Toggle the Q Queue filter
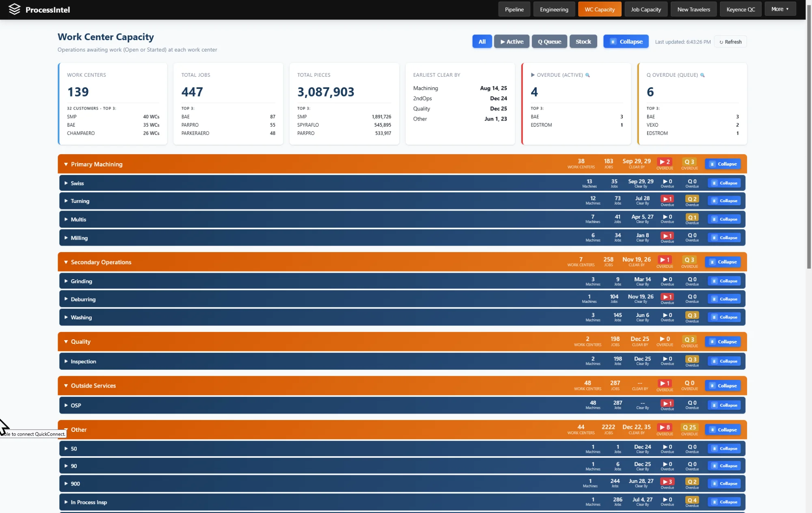The width and height of the screenshot is (812, 513). pyautogui.click(x=549, y=41)
